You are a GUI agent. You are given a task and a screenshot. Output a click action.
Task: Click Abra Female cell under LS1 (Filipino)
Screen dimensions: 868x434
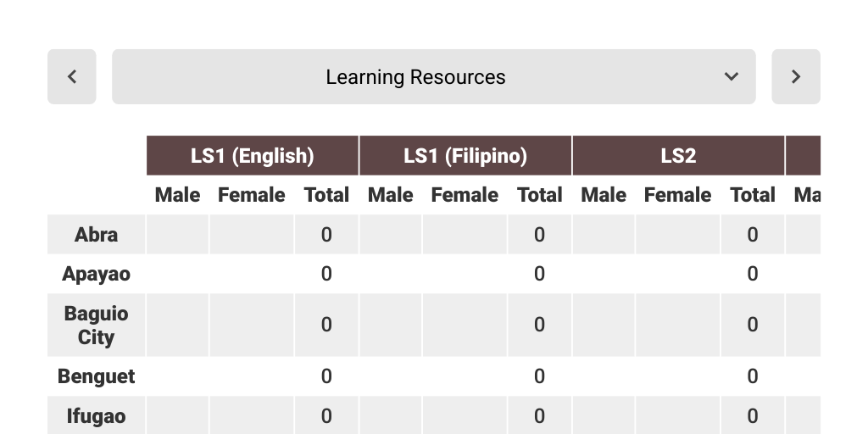coord(465,235)
